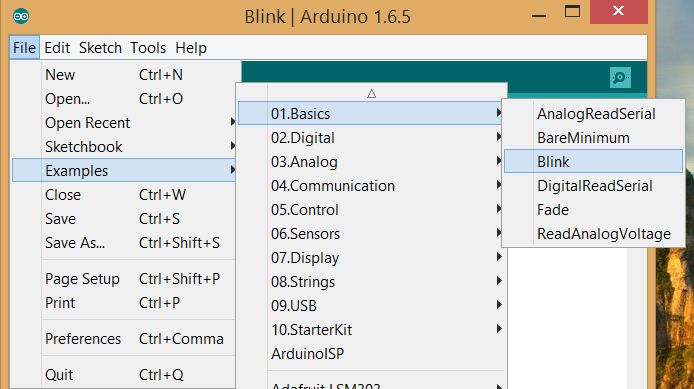Choose New from File menu
The height and width of the screenshot is (389, 694).
tap(124, 75)
